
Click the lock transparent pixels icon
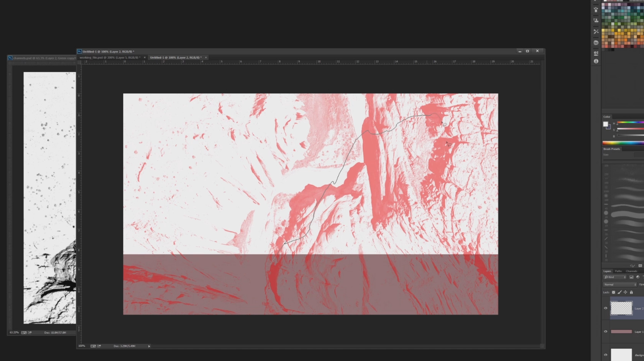(613, 292)
